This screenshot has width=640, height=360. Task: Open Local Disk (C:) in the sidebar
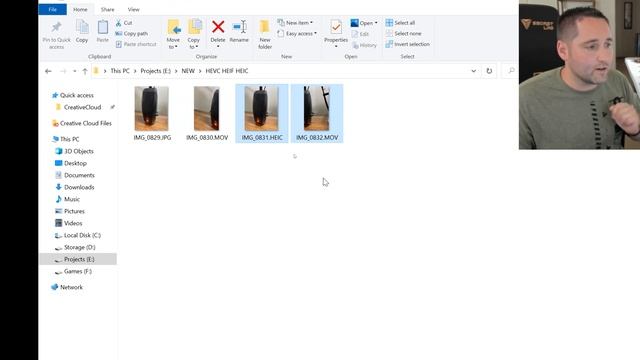pos(82,236)
